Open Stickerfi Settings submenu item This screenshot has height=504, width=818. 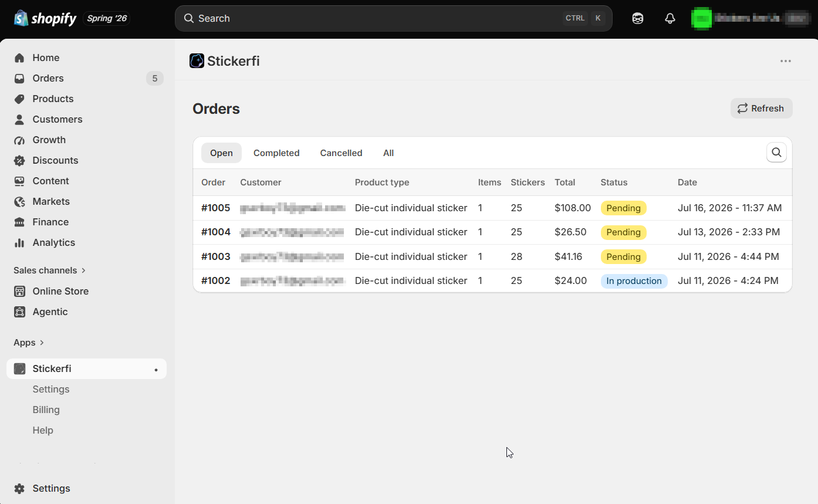click(x=51, y=389)
